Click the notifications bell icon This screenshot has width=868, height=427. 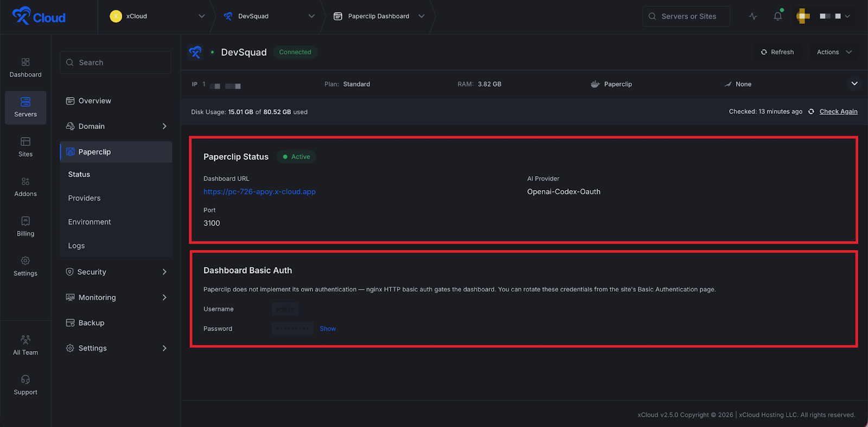click(777, 16)
